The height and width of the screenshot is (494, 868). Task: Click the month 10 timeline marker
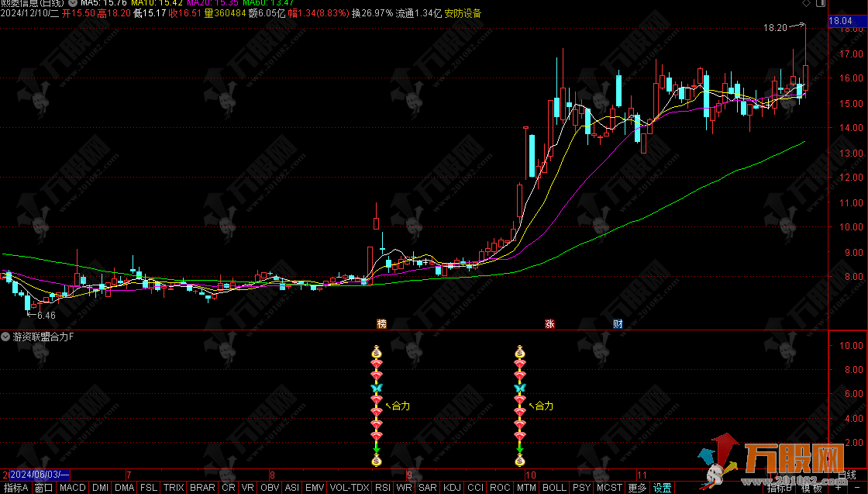click(x=531, y=475)
